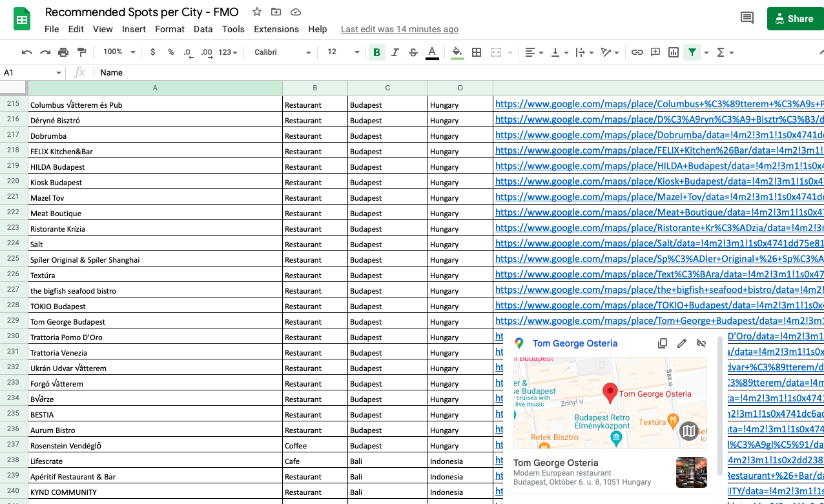
Task: Open the last edit history link
Action: click(400, 29)
